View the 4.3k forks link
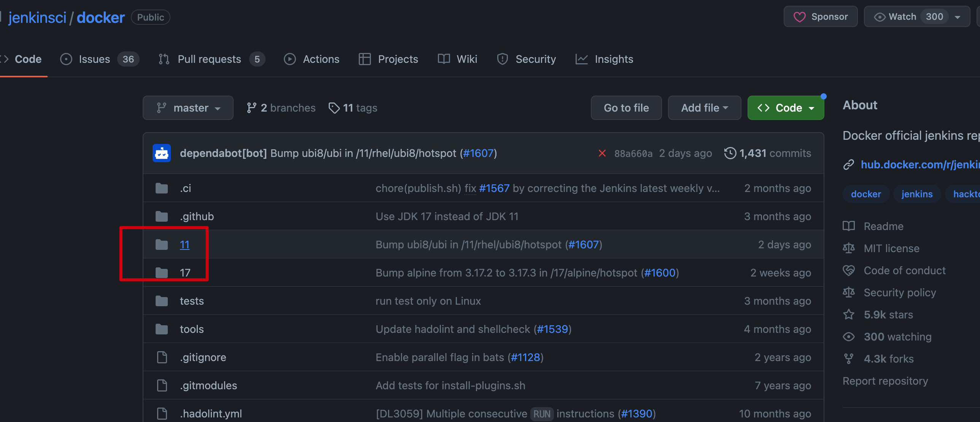This screenshot has height=422, width=980. coord(889,359)
